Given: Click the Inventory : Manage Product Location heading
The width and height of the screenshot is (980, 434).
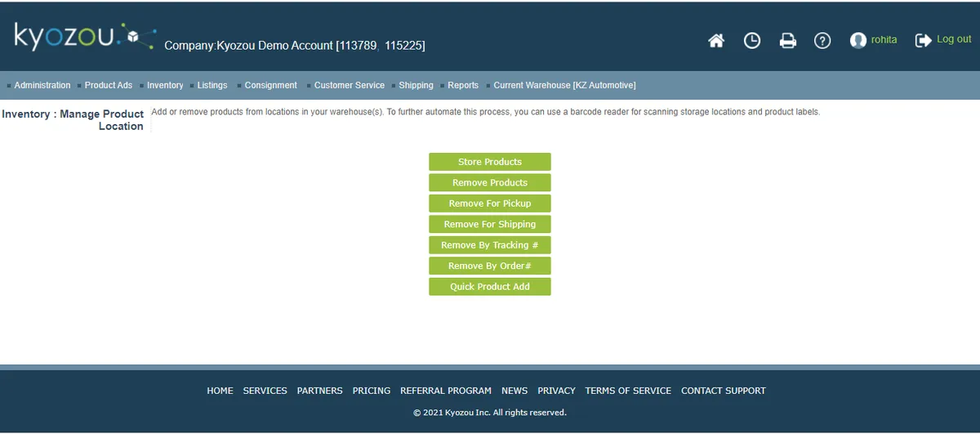Looking at the screenshot, I should [73, 120].
